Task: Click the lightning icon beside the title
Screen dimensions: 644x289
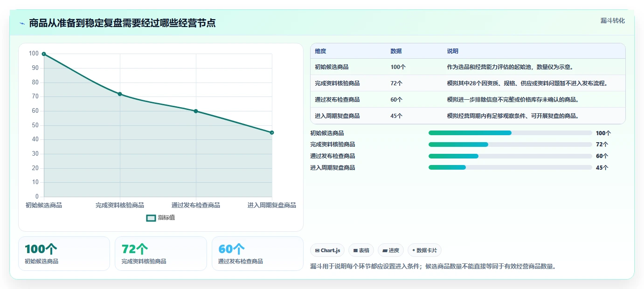Action: (x=22, y=23)
